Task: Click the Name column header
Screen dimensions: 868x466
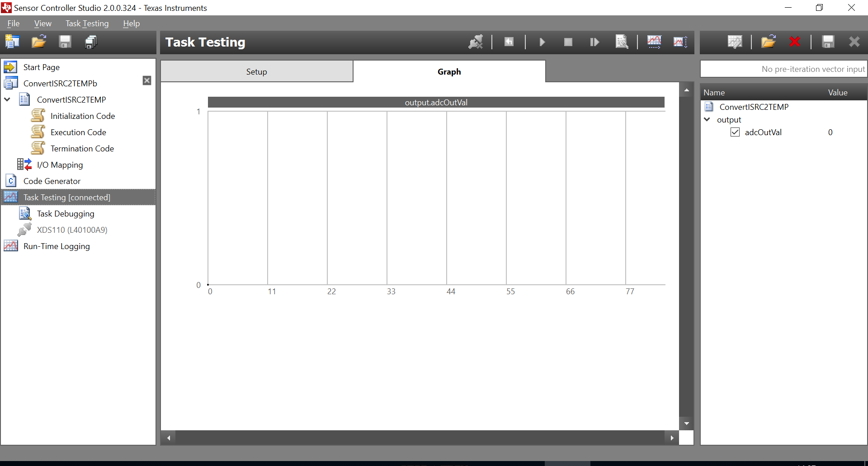Action: 714,93
